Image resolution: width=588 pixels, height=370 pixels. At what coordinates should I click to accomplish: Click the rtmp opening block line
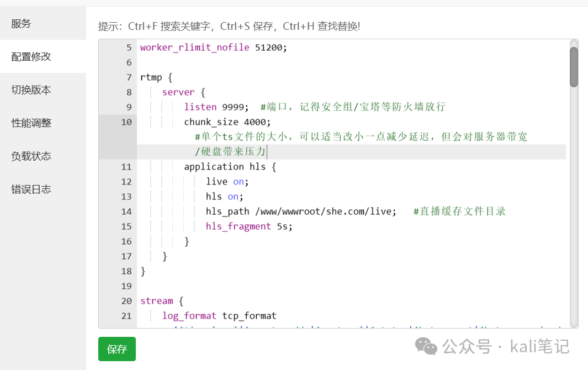[156, 77]
